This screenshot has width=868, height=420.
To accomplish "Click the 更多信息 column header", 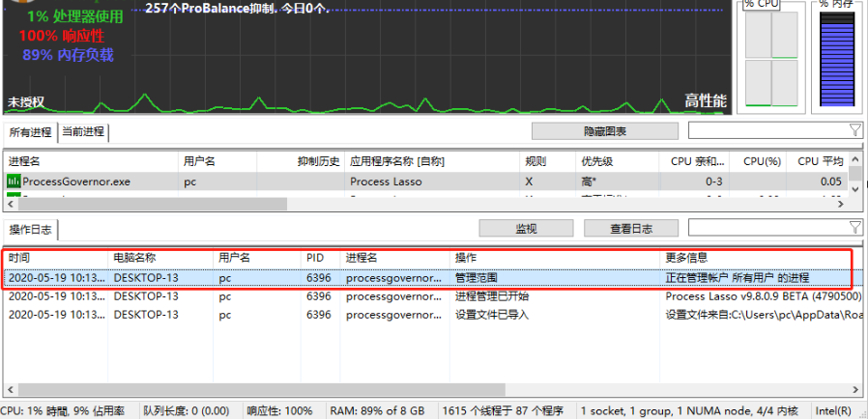I will click(x=763, y=258).
